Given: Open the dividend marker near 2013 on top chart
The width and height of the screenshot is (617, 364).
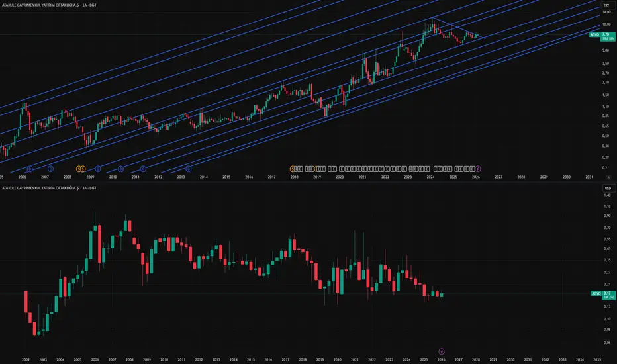Looking at the screenshot, I should (189, 169).
